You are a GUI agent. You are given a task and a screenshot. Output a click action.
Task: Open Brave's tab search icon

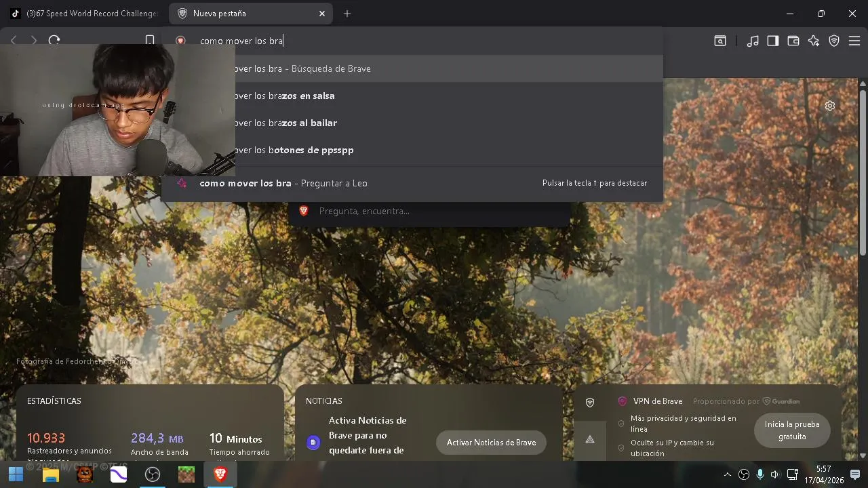[x=720, y=41]
